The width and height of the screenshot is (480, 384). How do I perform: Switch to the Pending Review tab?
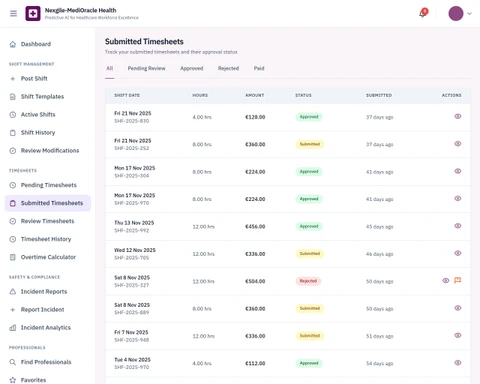tap(146, 69)
